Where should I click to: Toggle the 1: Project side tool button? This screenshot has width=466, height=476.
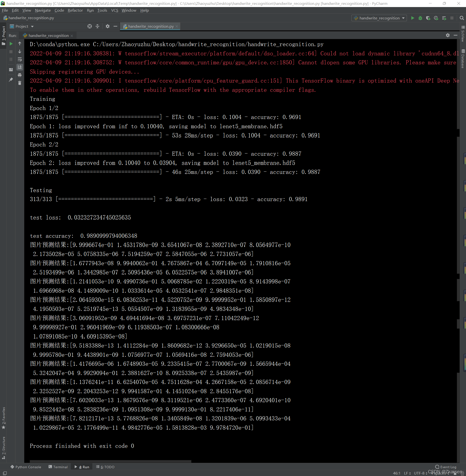click(x=3, y=35)
